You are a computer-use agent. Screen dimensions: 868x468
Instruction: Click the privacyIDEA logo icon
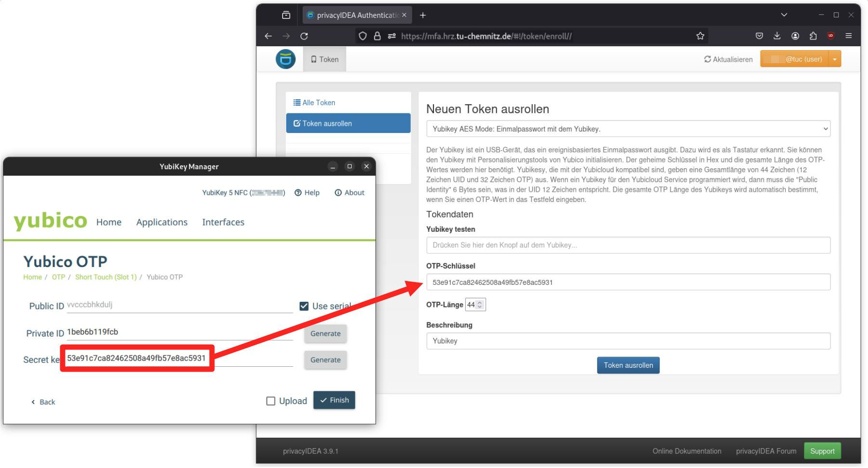click(285, 58)
